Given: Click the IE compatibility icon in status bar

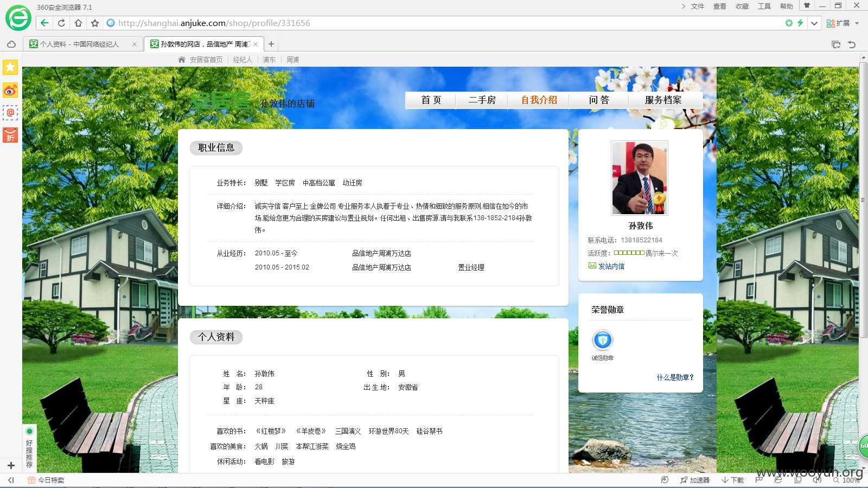Looking at the screenshot, I should pos(778,480).
